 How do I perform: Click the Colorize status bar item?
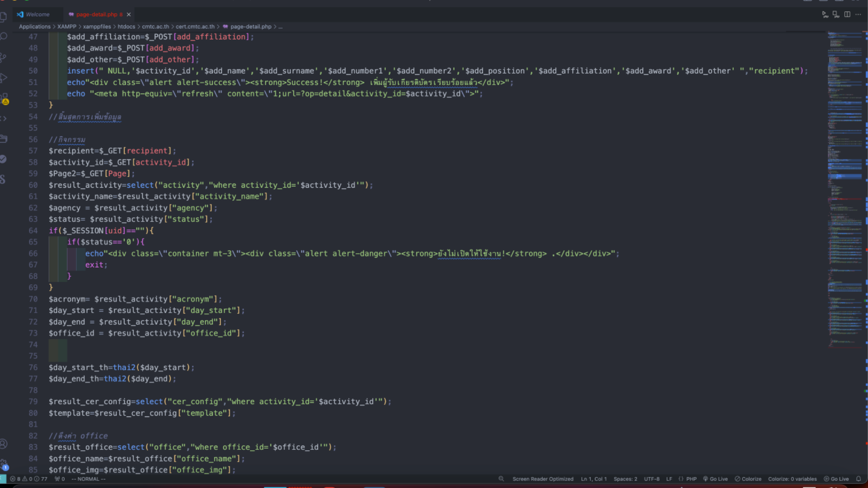[748, 479]
